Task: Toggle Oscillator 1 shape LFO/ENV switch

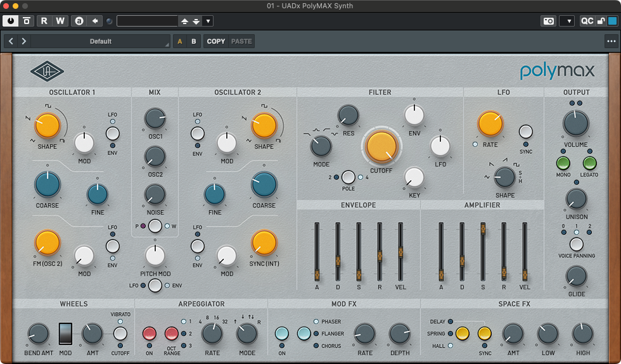Action: [113, 134]
